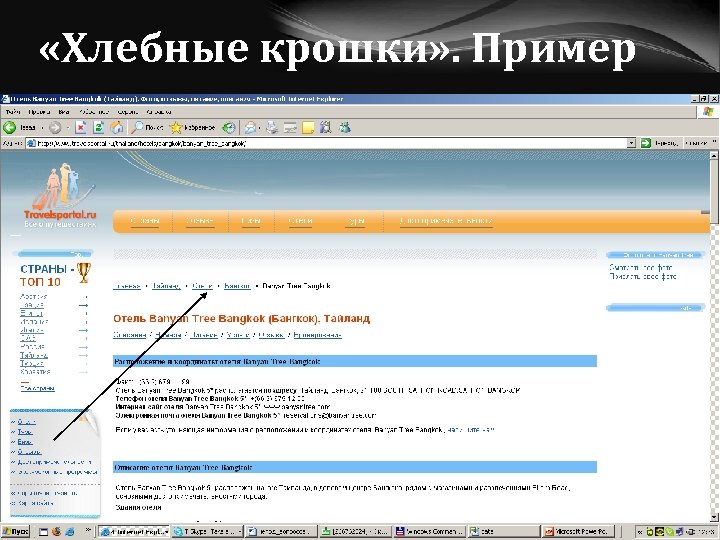Click the green Go arrow icon

coord(646,143)
